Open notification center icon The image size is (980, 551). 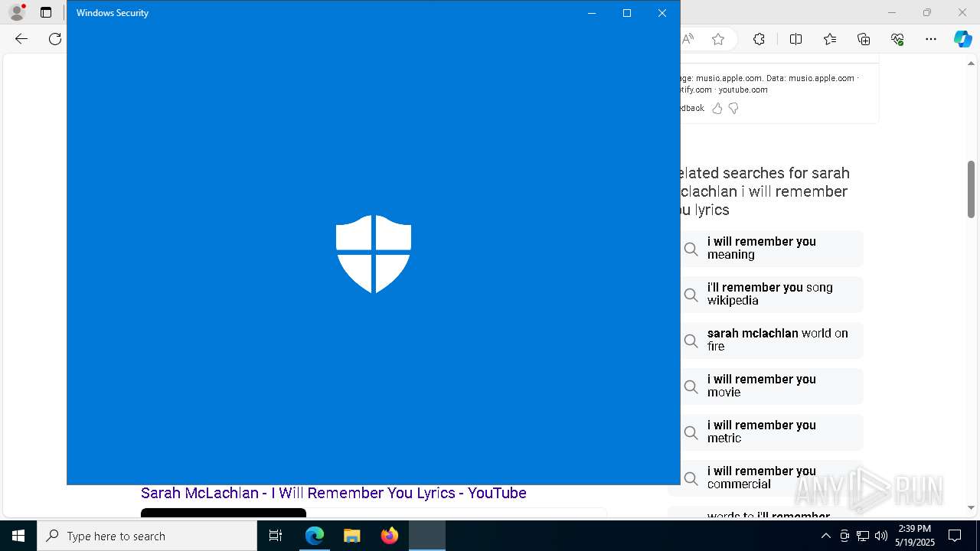[x=955, y=536]
